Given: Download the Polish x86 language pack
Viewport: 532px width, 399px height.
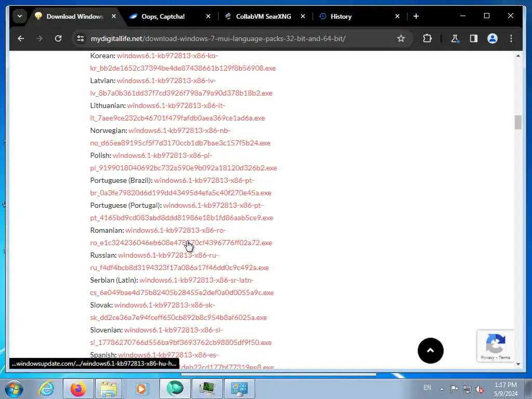Looking at the screenshot, I should pyautogui.click(x=183, y=162).
